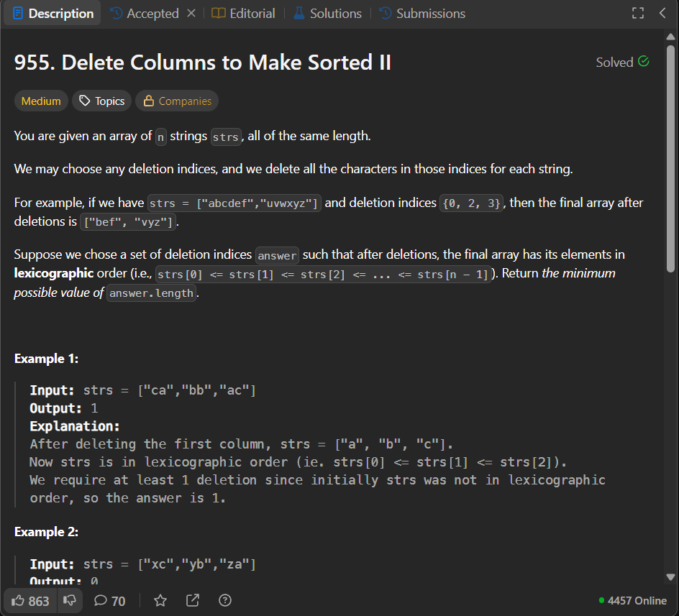Open the Submissions history icon
The width and height of the screenshot is (679, 616).
[384, 13]
